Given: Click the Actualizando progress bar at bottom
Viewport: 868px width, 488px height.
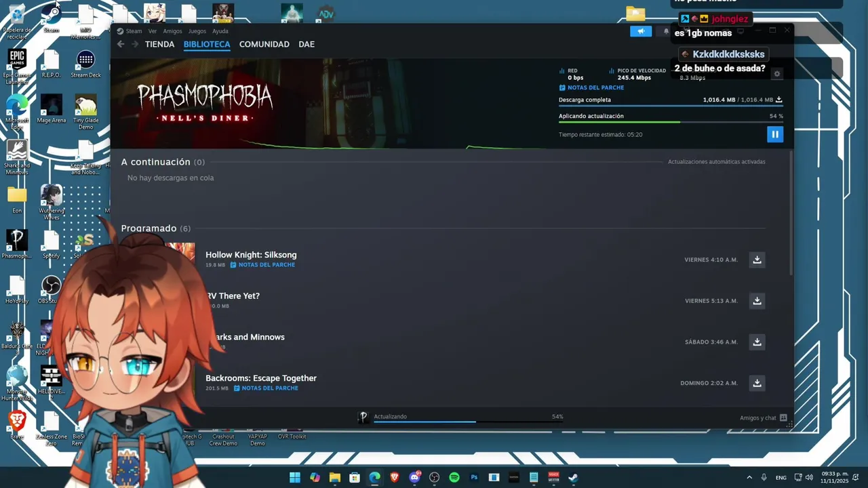Looking at the screenshot, I should pyautogui.click(x=468, y=422).
